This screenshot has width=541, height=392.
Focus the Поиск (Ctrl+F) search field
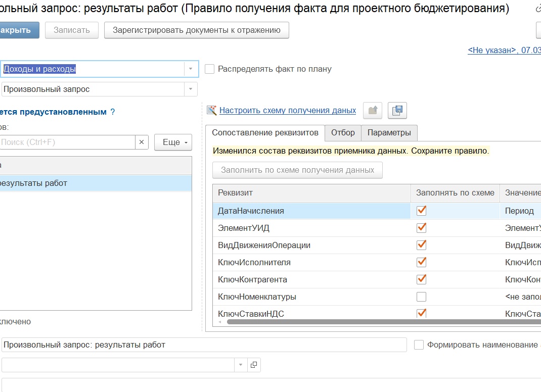tap(67, 142)
